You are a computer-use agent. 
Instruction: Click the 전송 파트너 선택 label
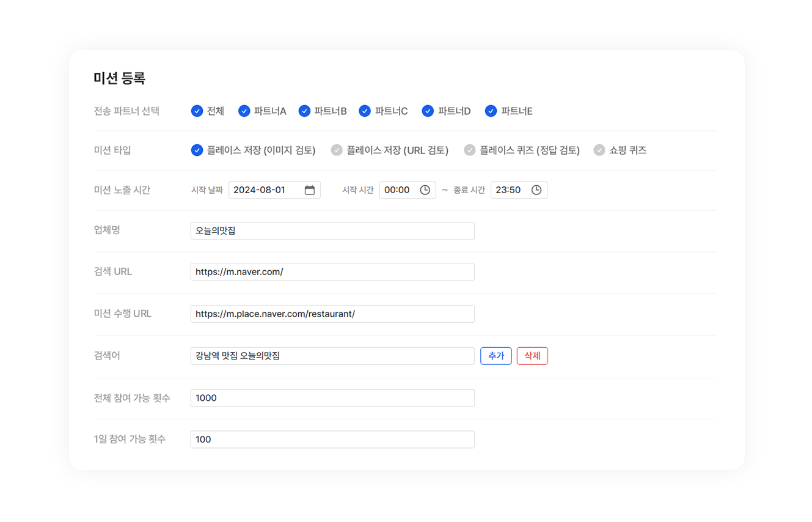pos(126,111)
